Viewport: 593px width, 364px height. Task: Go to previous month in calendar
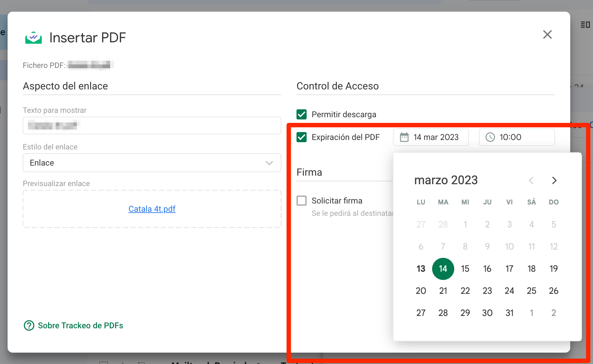pos(531,180)
